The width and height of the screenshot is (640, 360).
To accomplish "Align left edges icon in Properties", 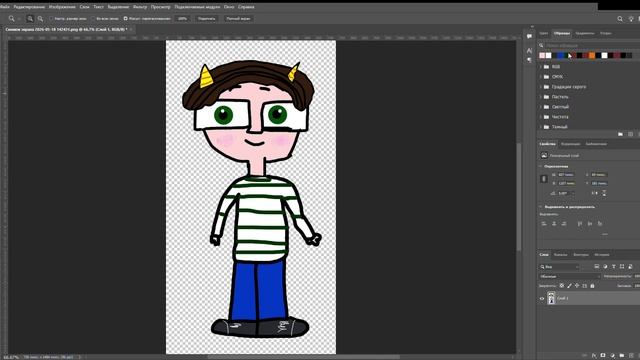I will click(544, 224).
